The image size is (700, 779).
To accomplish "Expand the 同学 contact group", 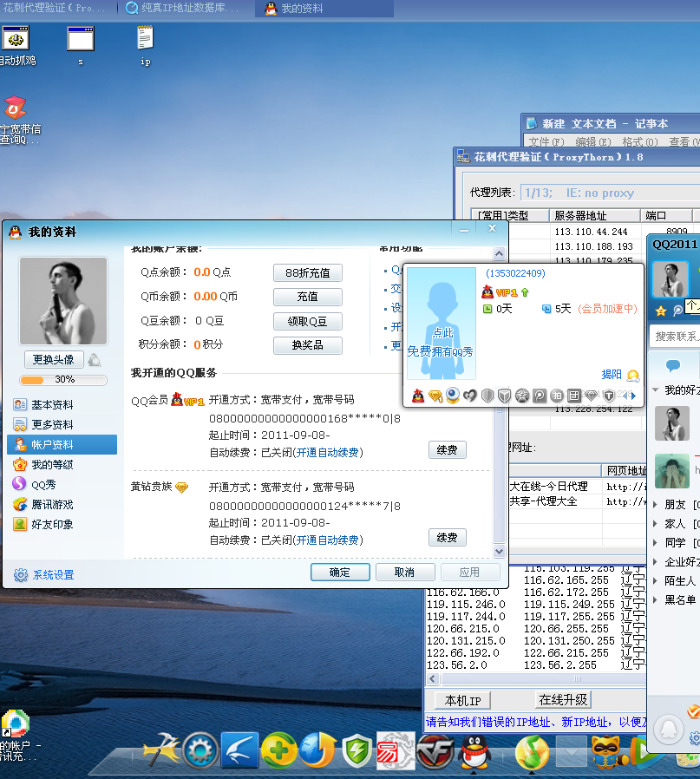I will [x=655, y=542].
